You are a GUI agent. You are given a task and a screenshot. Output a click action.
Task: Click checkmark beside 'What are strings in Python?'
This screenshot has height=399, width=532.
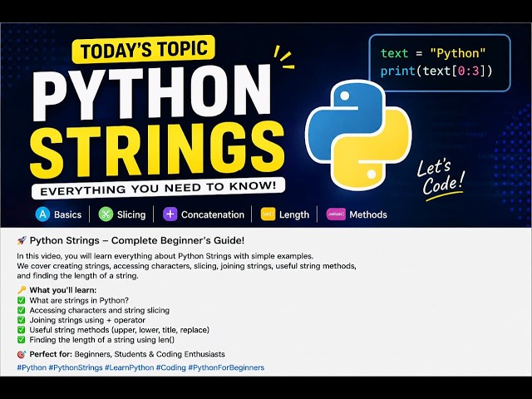(22, 300)
